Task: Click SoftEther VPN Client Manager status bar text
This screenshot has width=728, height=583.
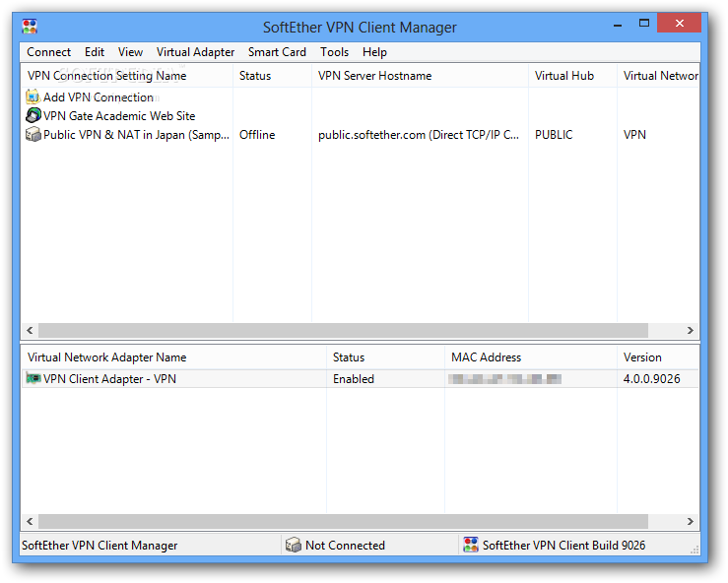Action: click(99, 545)
